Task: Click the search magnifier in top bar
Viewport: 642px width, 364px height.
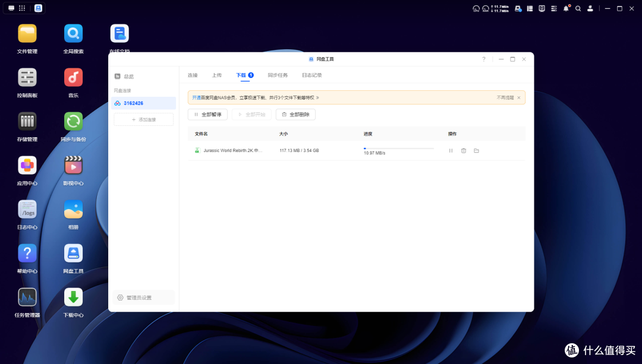Action: [578, 8]
